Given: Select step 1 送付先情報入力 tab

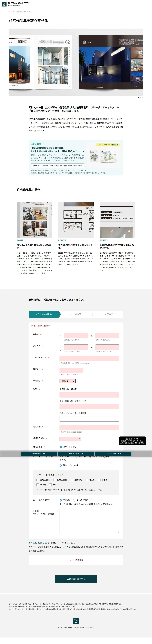Looking at the screenshot, I should coord(45,314).
